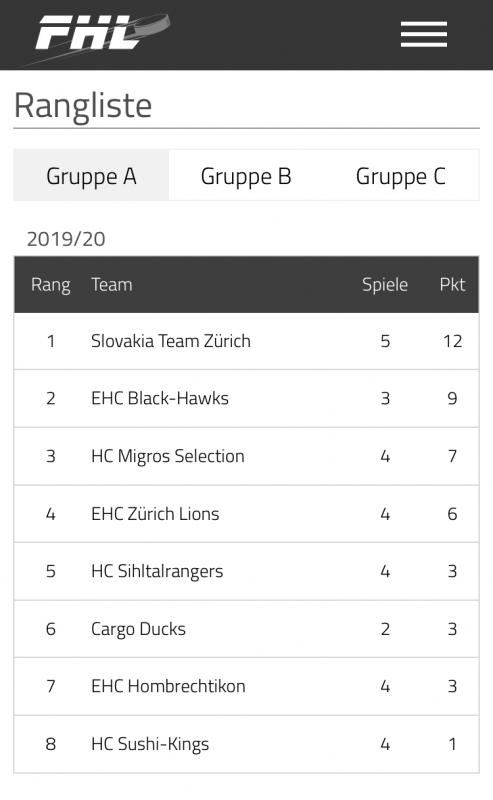Click the 2019/20 season label

(x=66, y=239)
